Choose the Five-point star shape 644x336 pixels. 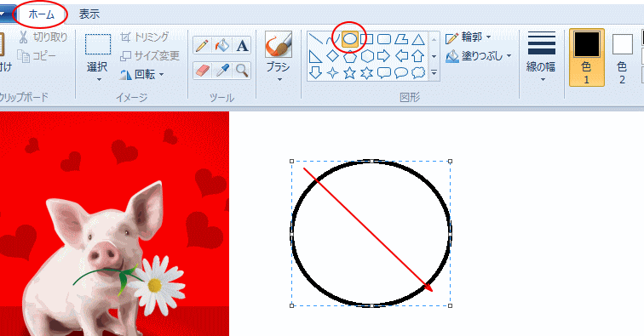click(349, 72)
